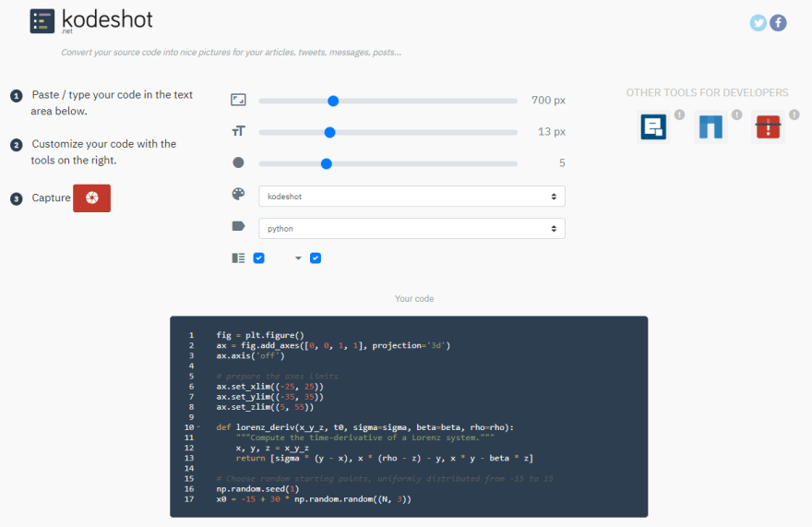
Task: Click info badge next to blue arch tool
Action: click(x=737, y=114)
